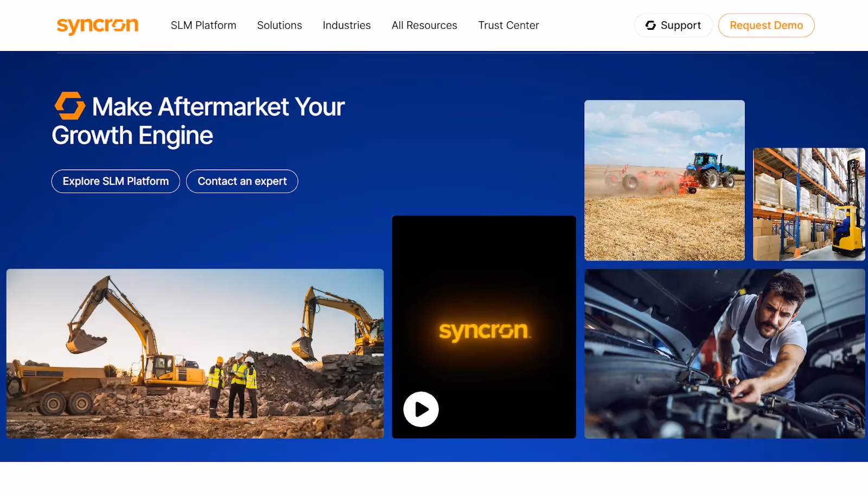Select the blue tractor field image
Screen dimensions: 868x496
[665, 180]
